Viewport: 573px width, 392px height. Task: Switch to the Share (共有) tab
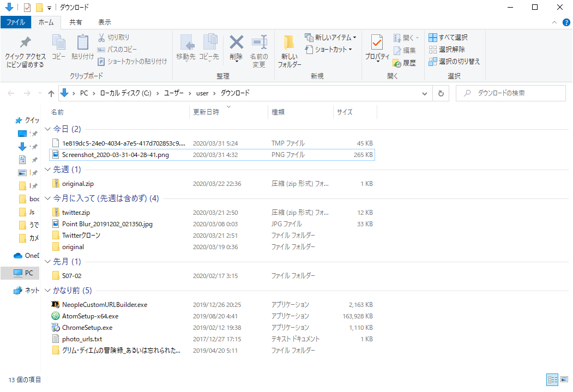(76, 22)
